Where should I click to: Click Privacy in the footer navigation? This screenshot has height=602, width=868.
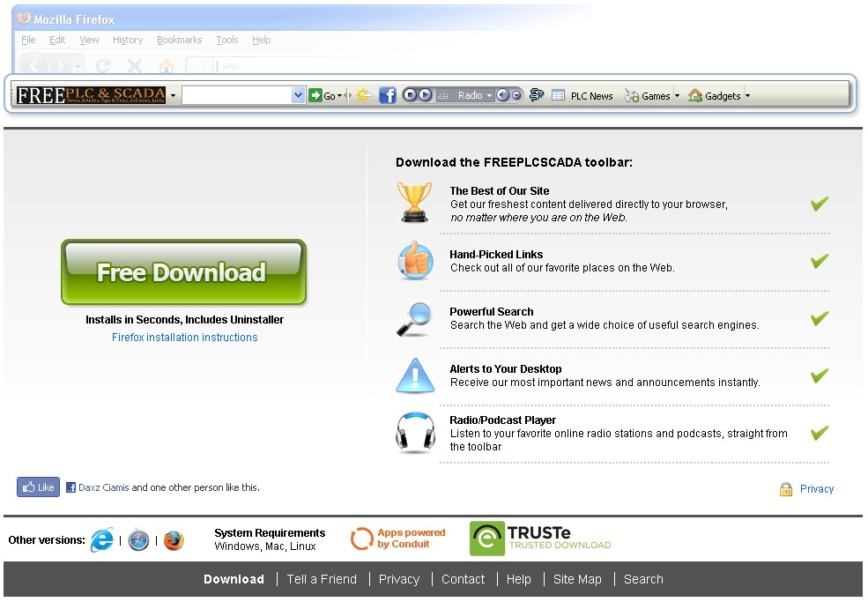(399, 579)
